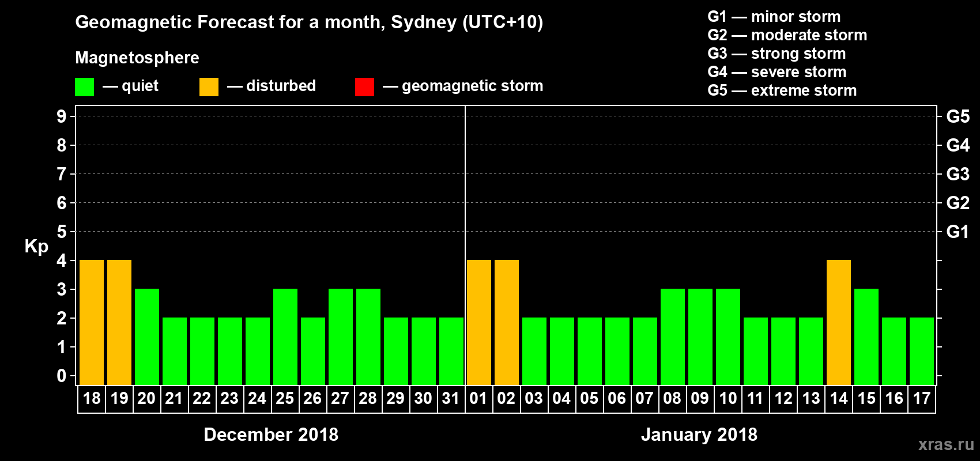Image resolution: width=980 pixels, height=461 pixels.
Task: Click 'G1 — minor storm' legend line
Action: click(x=774, y=17)
